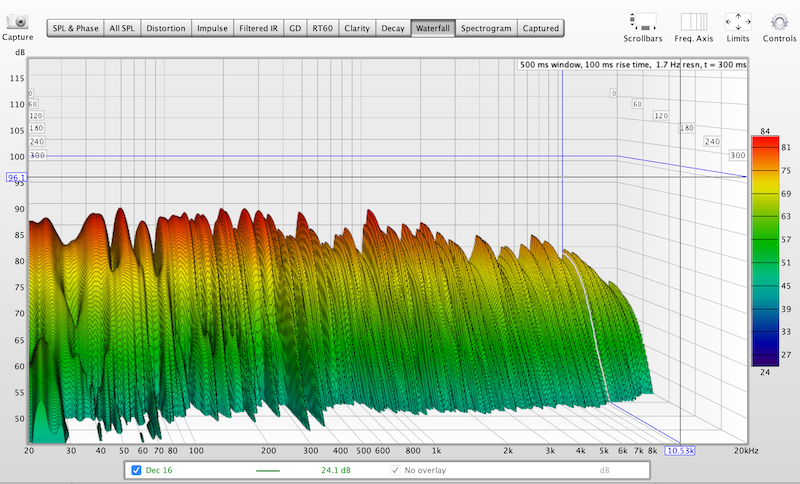Uncheck the Dec 16 measurement checkbox
The image size is (800, 484).
[x=136, y=470]
